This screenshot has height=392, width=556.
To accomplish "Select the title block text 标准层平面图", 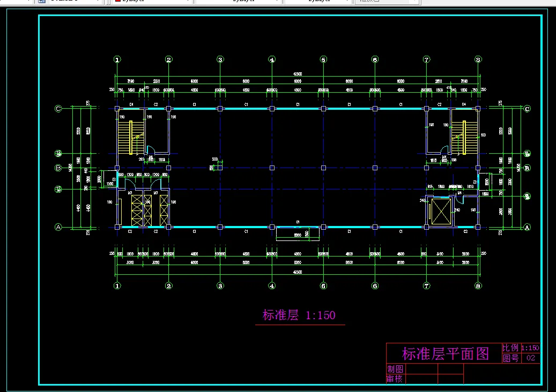I will 446,353.
